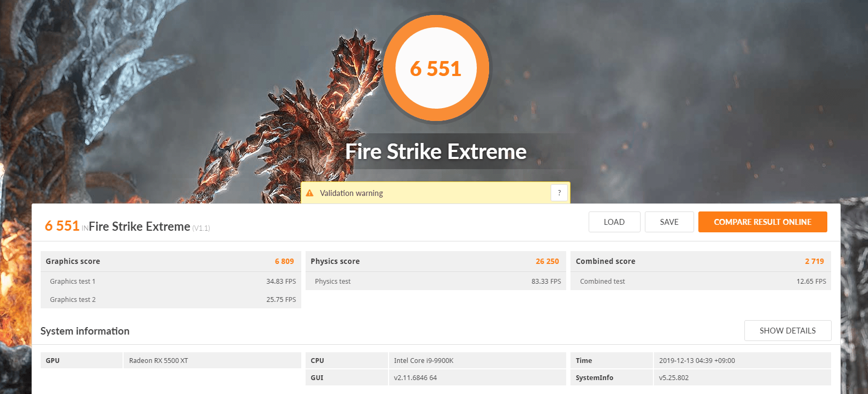Click the System information heading
Viewport: 868px width, 394px height.
pos(85,331)
